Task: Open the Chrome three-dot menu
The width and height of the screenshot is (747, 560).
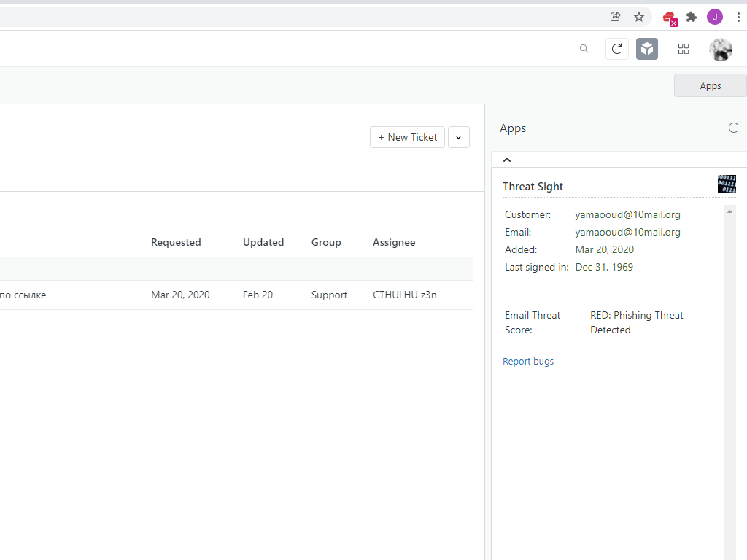Action: point(738,17)
